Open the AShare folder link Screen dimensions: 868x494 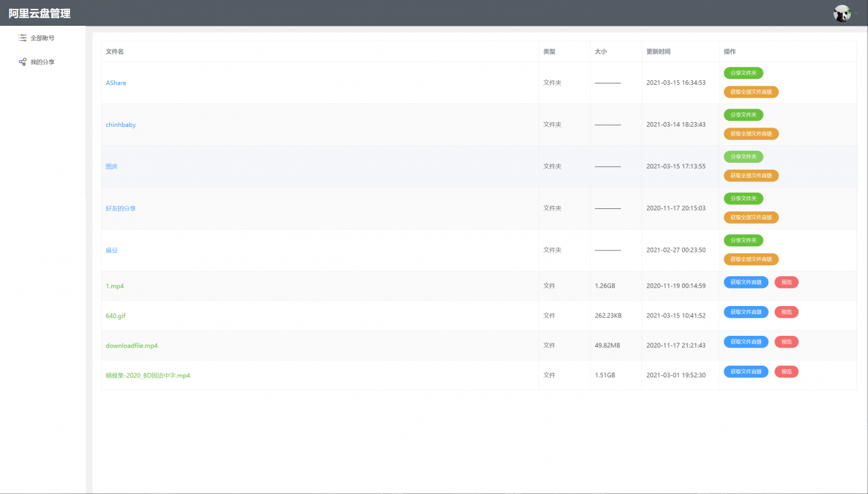[116, 83]
